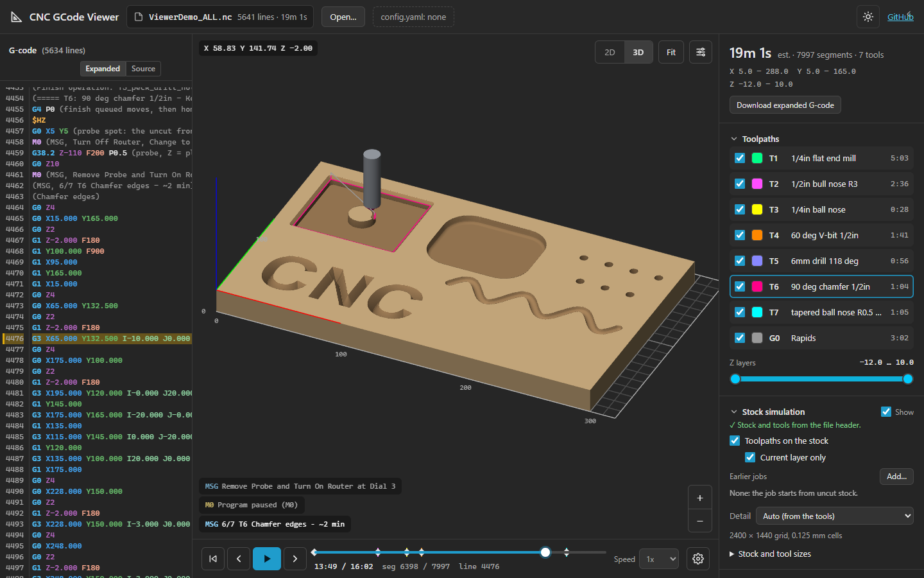Zoom out with the minus button
Viewport: 924px width, 578px height.
point(700,521)
